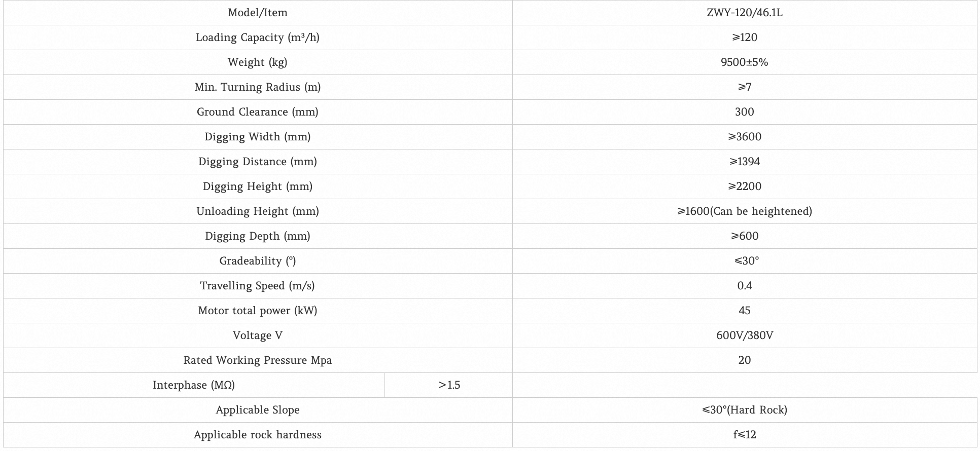Click the Applicable Slope value cell
This screenshot has height=451, width=980.
pyautogui.click(x=744, y=410)
